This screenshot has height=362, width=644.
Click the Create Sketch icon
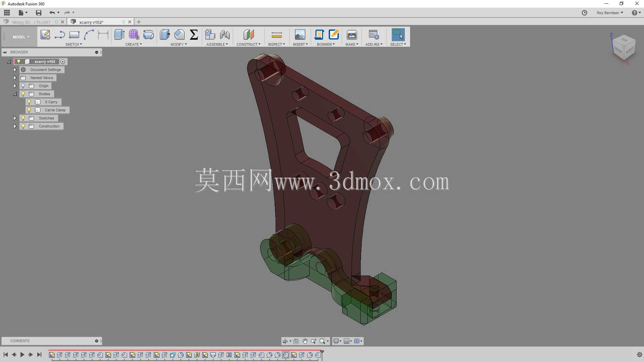point(45,35)
